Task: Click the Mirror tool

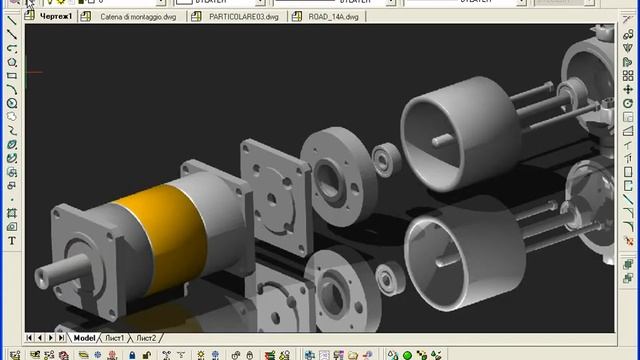Action: point(628,48)
